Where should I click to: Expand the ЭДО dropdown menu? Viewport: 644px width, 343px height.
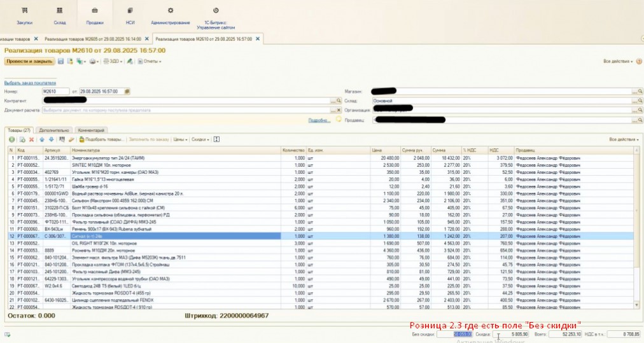113,61
